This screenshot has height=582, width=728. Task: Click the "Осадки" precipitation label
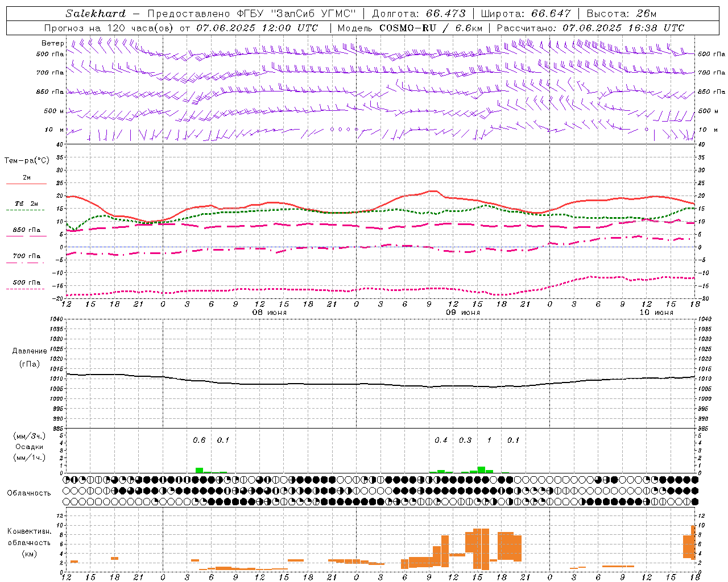[x=30, y=447]
